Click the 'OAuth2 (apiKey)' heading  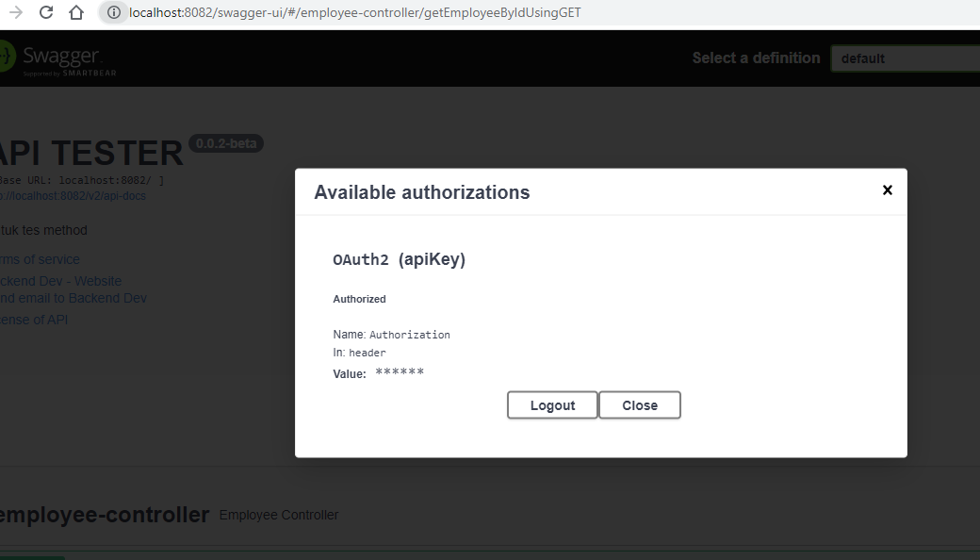(400, 259)
